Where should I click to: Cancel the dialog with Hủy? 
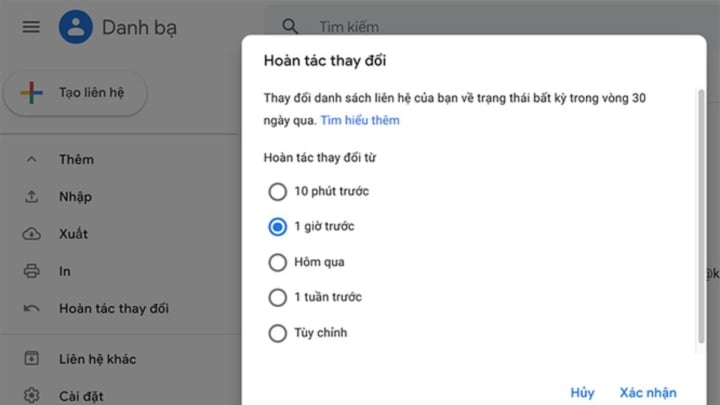click(x=582, y=393)
